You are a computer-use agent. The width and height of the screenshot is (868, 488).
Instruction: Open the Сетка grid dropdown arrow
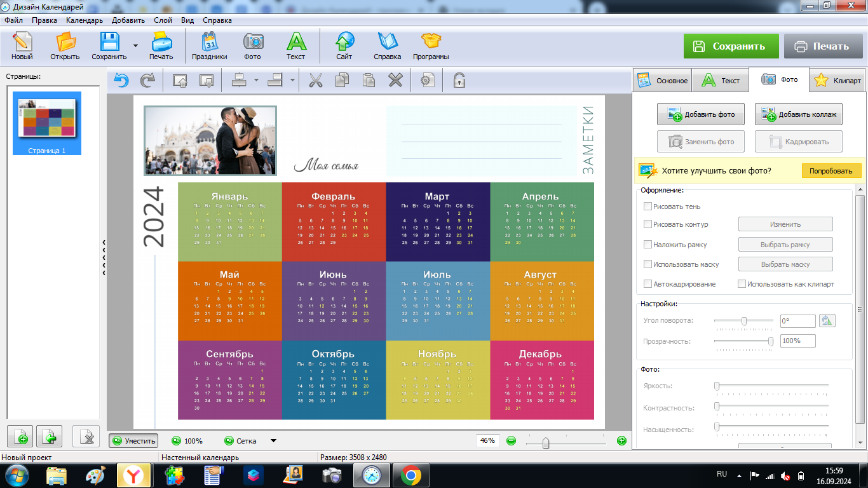(x=273, y=441)
